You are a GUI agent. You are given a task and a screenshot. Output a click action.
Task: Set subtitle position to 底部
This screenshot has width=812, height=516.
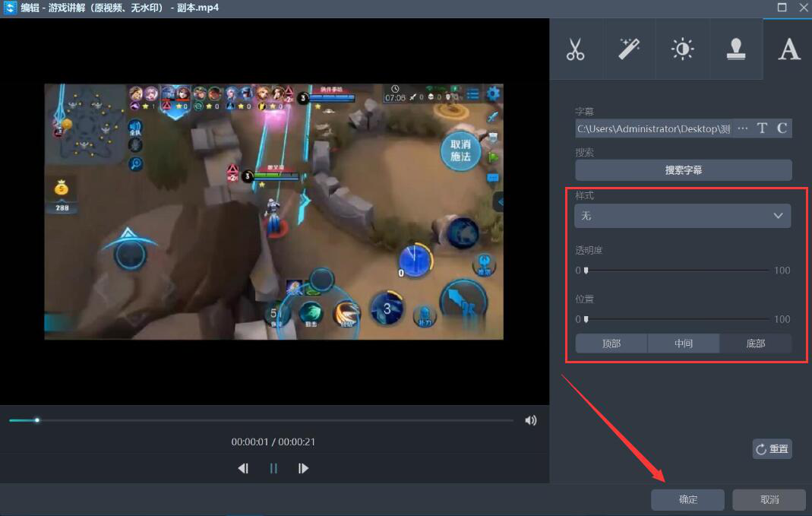coord(756,343)
